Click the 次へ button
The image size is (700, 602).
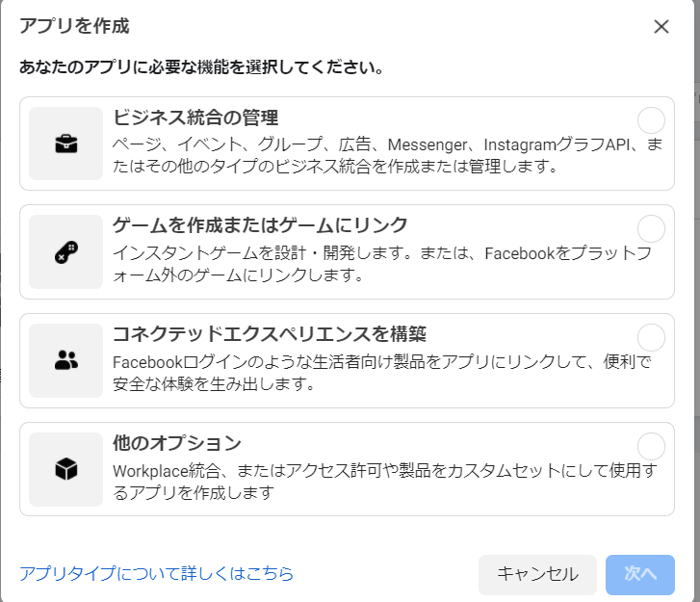point(639,574)
